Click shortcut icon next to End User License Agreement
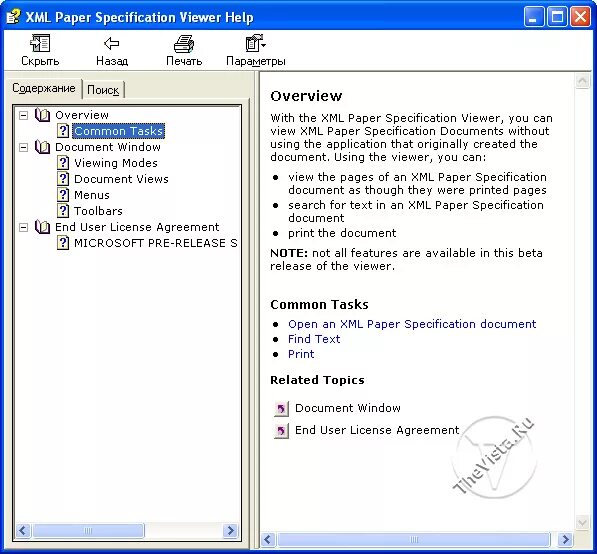The height and width of the screenshot is (554, 597). pos(281,431)
